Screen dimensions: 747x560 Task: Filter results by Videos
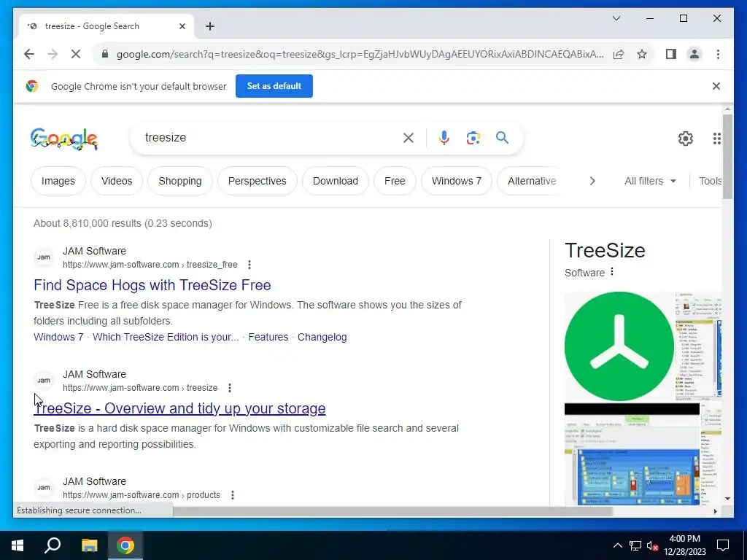point(117,181)
